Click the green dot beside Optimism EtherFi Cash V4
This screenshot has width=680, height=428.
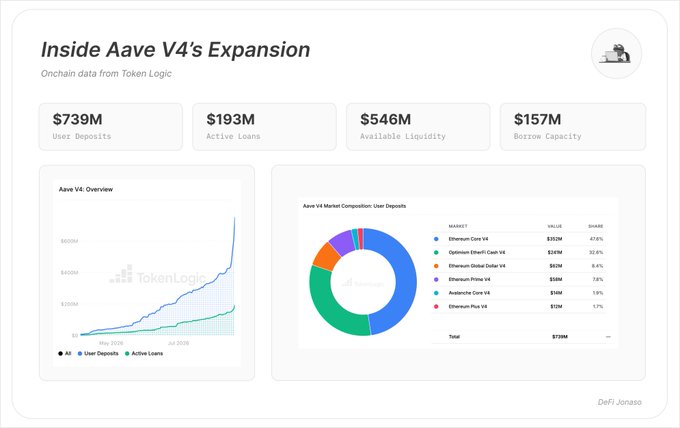tap(436, 252)
